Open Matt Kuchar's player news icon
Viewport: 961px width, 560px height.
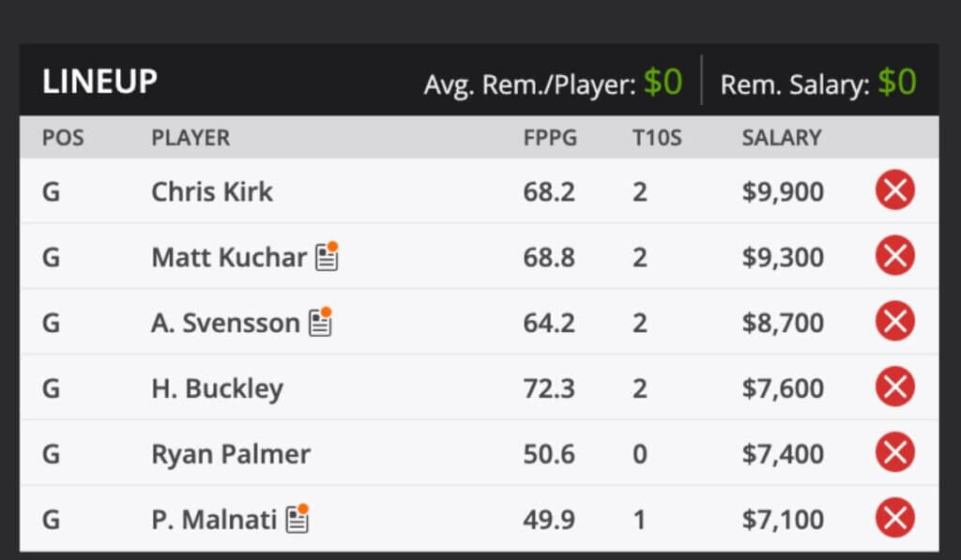point(327,256)
